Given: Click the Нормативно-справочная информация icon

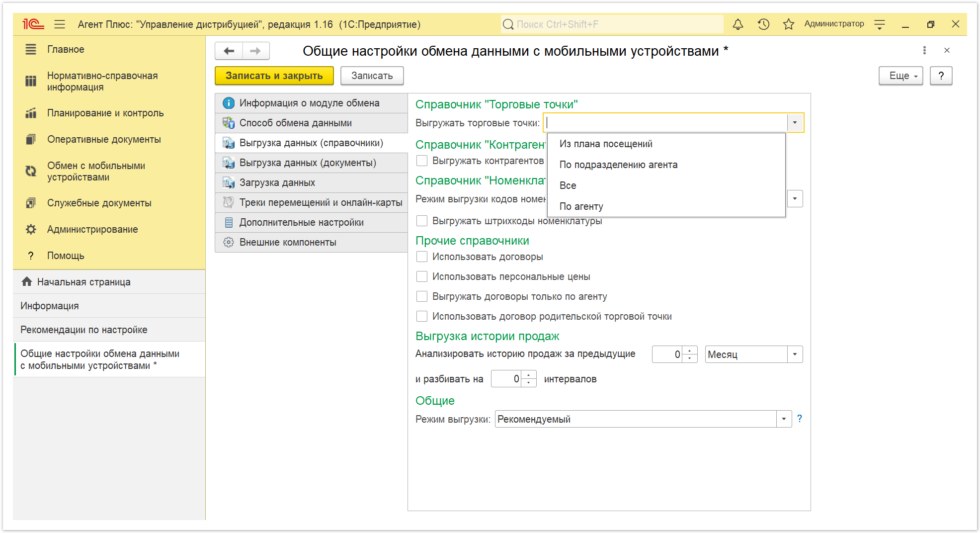Looking at the screenshot, I should click(31, 81).
